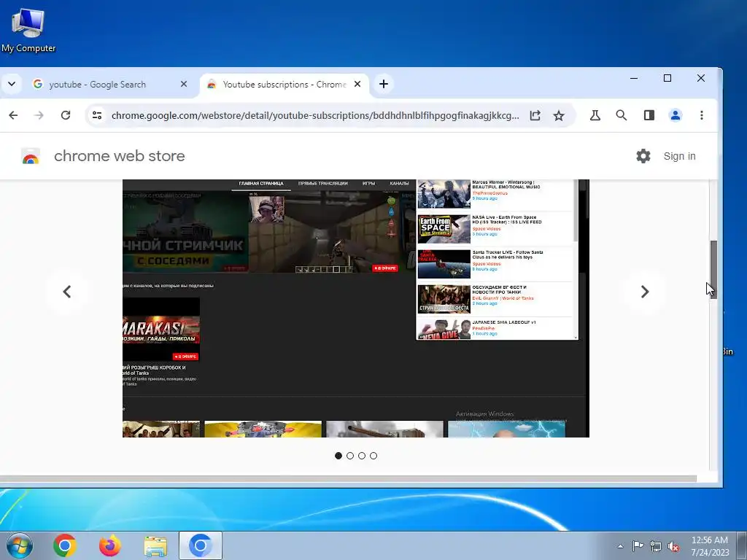Click the vertical page scrollbar thumb
Screen dimensions: 747x560
[x=713, y=269]
